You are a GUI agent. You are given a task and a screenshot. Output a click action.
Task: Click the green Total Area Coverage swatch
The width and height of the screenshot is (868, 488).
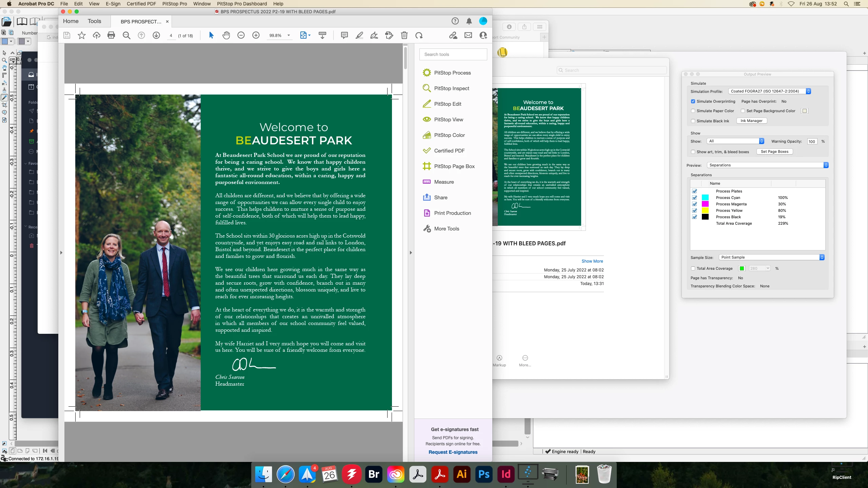click(x=742, y=268)
